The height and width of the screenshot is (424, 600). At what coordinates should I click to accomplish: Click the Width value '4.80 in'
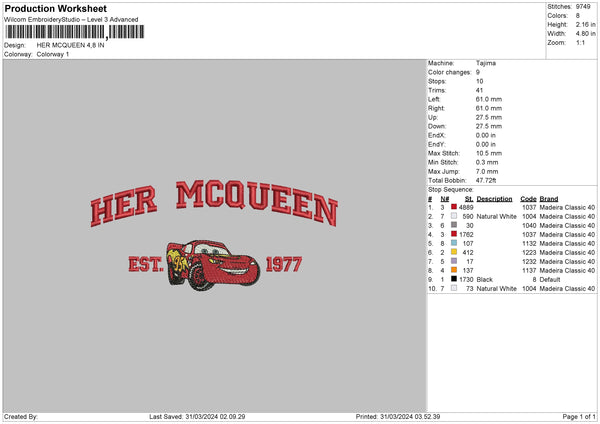pos(585,34)
